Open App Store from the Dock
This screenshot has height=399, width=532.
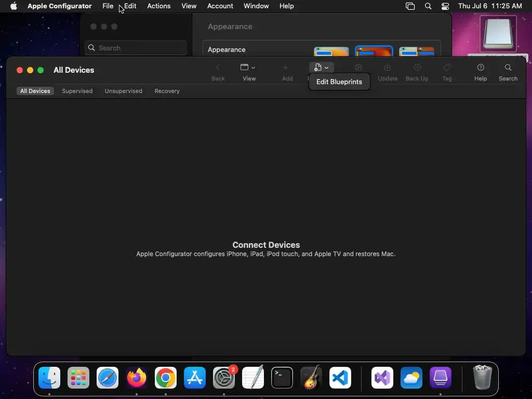[x=195, y=378]
